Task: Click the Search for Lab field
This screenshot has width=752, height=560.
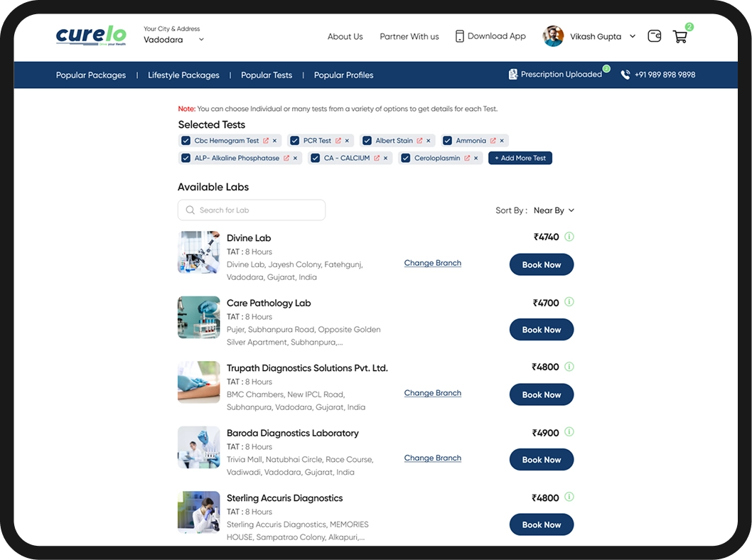Action: [x=252, y=210]
